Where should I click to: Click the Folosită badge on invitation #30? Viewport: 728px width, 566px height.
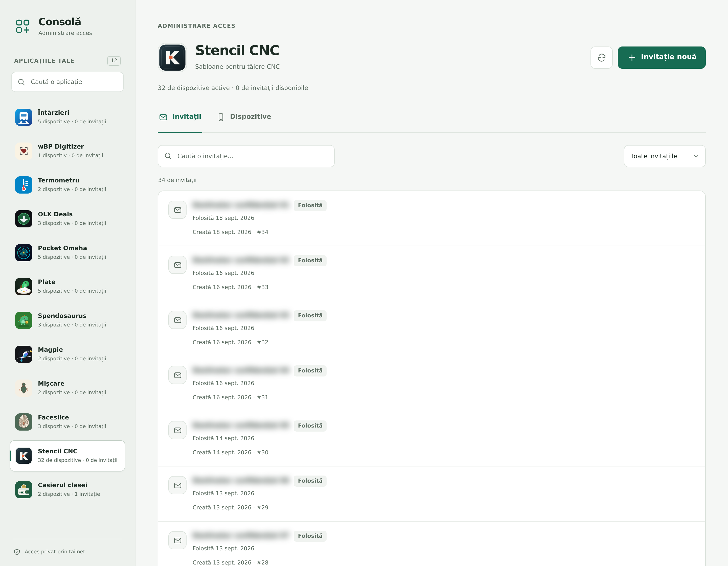coord(310,426)
